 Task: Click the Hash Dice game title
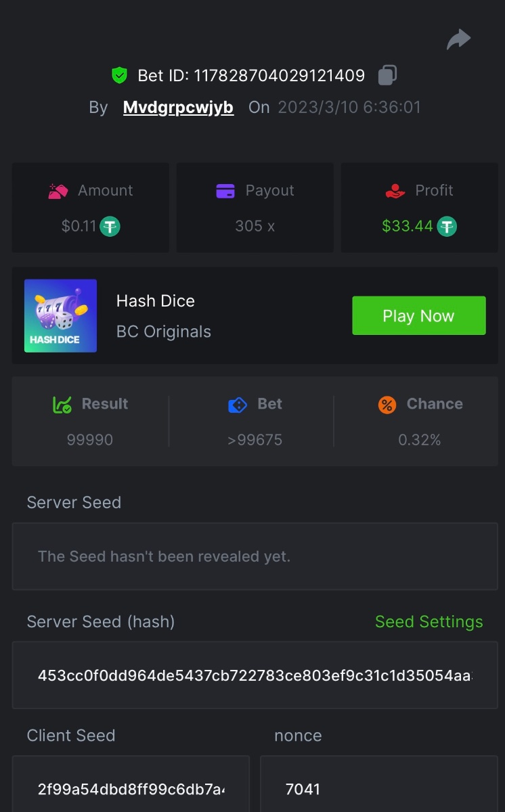155,301
